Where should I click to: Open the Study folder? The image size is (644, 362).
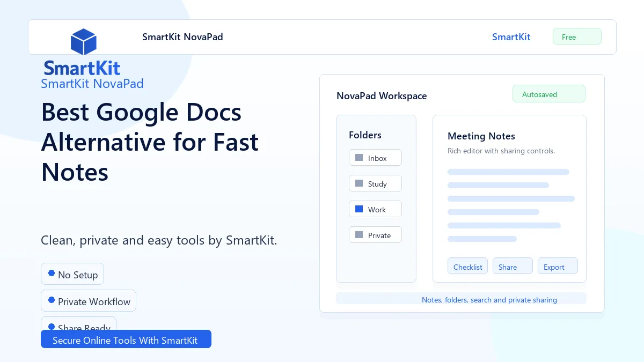coord(375,183)
